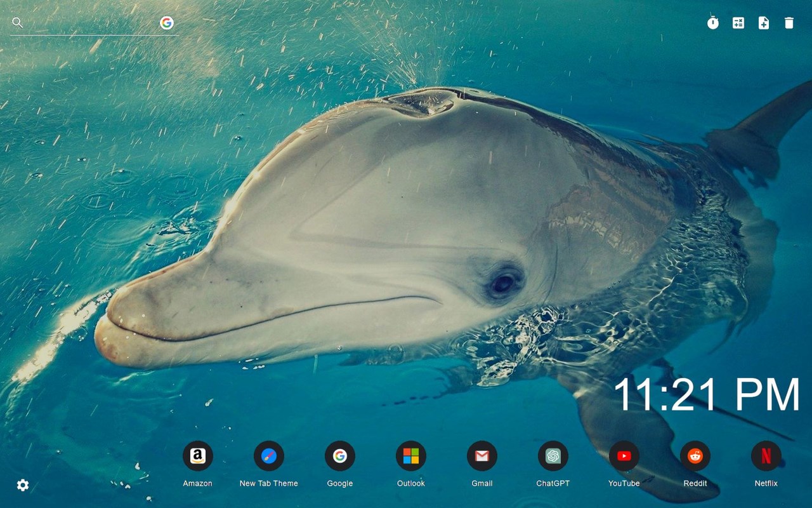This screenshot has height=508, width=812.
Task: Open the Gmail shortcut icon
Action: tap(482, 456)
